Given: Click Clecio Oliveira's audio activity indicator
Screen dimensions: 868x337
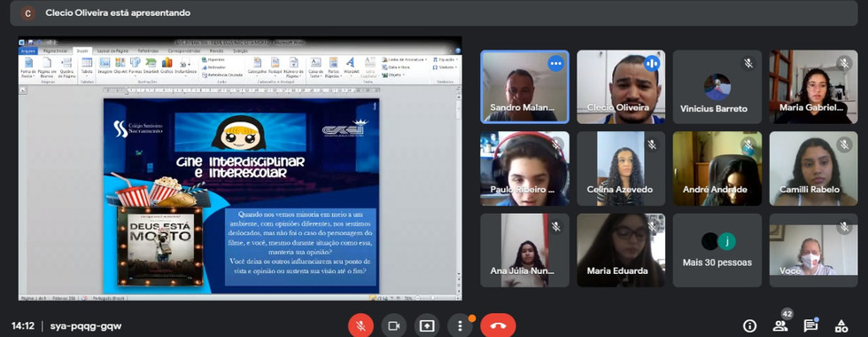Looking at the screenshot, I should [652, 64].
